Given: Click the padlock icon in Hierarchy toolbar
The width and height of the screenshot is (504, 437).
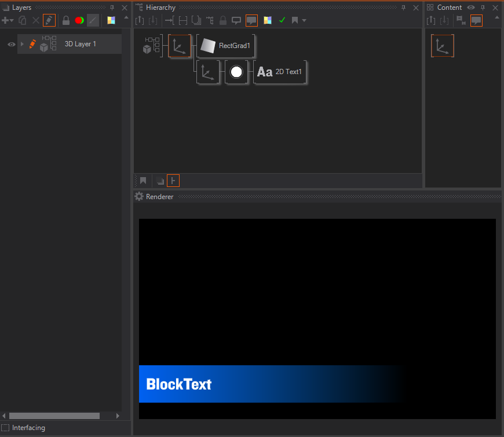Looking at the screenshot, I should click(223, 20).
